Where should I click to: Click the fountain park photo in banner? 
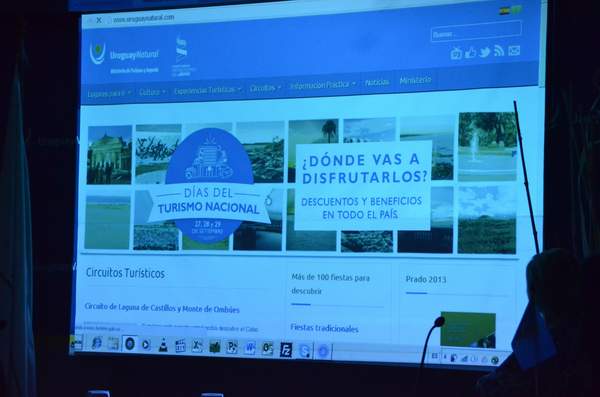(488, 147)
